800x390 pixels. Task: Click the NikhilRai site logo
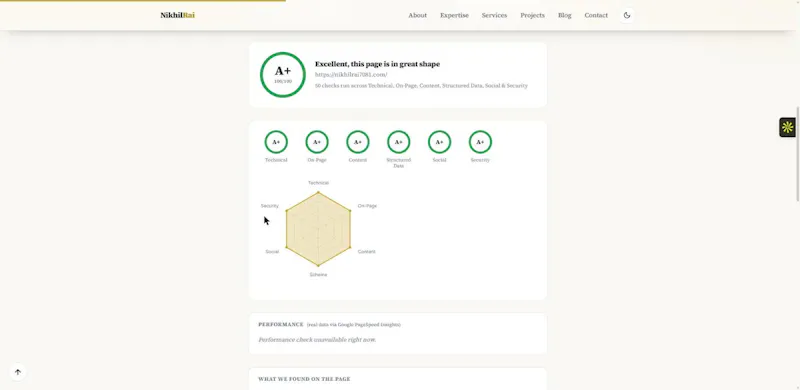[x=178, y=15]
